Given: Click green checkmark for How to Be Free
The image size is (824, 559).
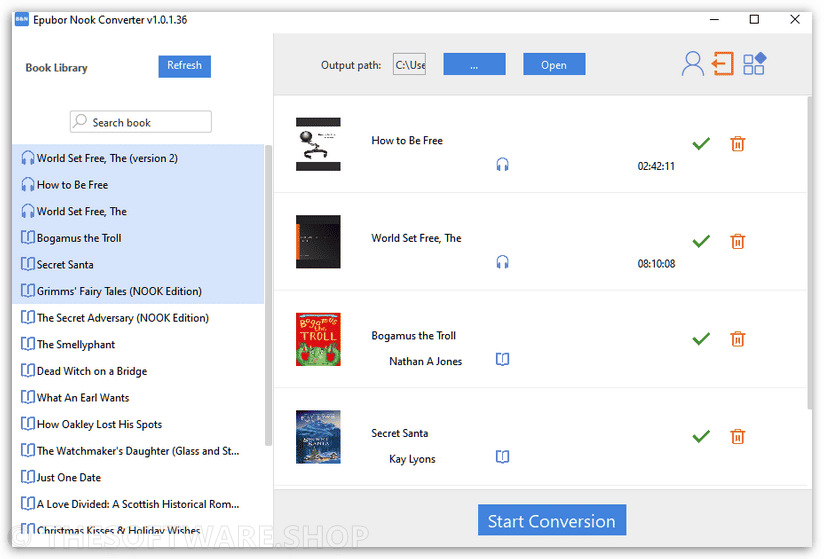Looking at the screenshot, I should coord(701,143).
